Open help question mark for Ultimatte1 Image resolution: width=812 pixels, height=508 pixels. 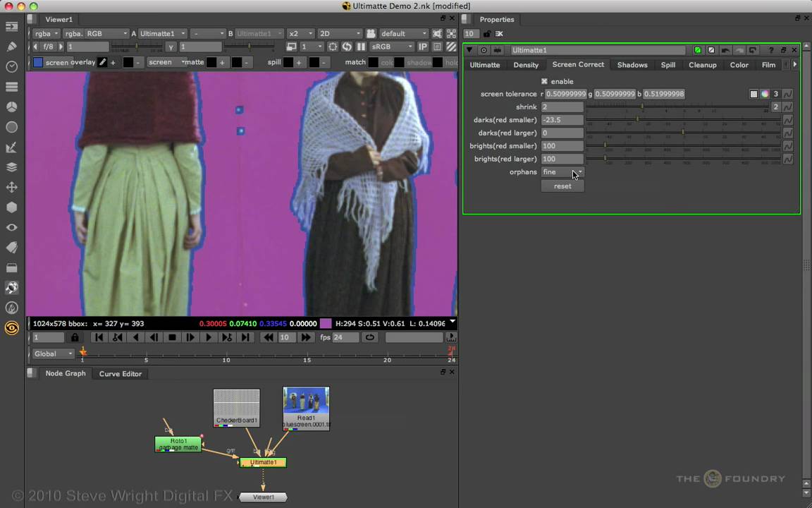point(771,50)
